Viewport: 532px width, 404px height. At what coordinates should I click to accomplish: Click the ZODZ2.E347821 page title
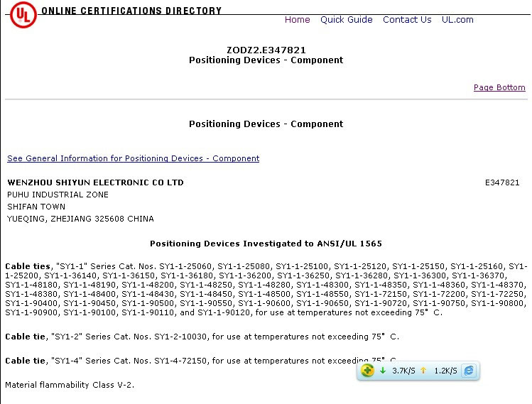(x=266, y=50)
